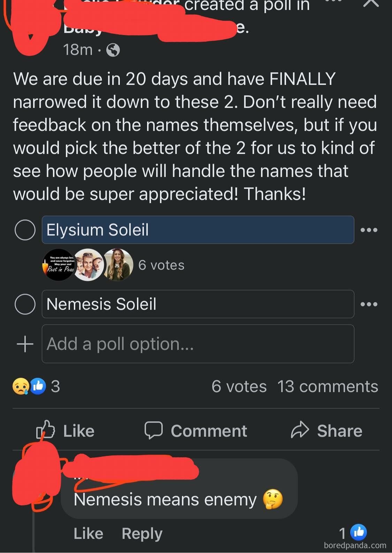Click the thumbs-up Like icon
This screenshot has width=392, height=553.
[46, 430]
